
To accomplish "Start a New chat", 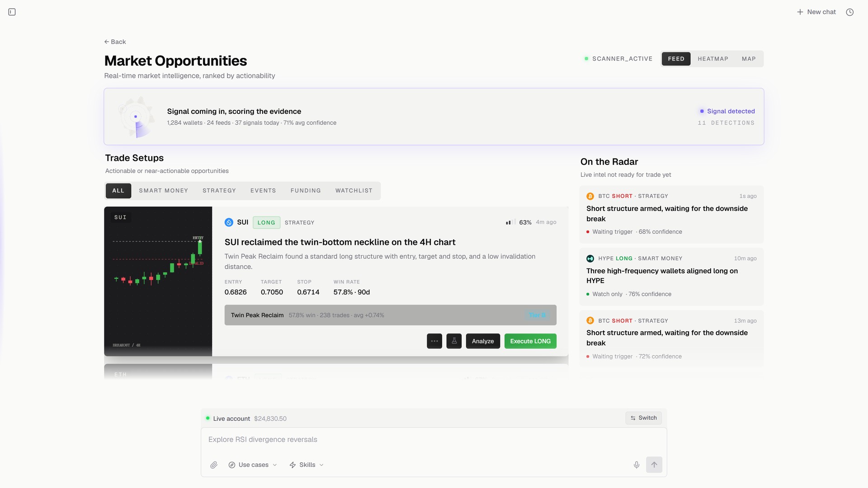I will pyautogui.click(x=816, y=12).
